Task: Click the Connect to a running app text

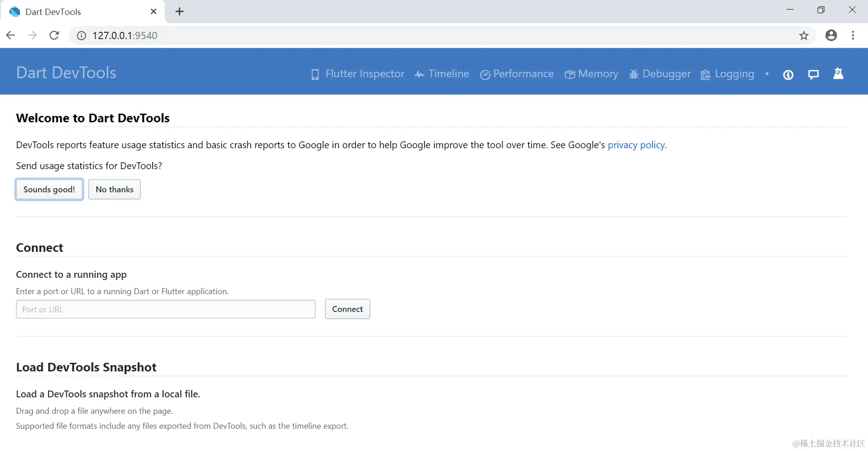Action: tap(71, 275)
